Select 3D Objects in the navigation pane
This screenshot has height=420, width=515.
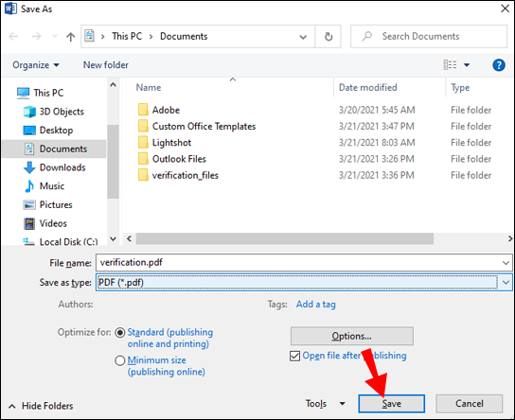[x=54, y=112]
